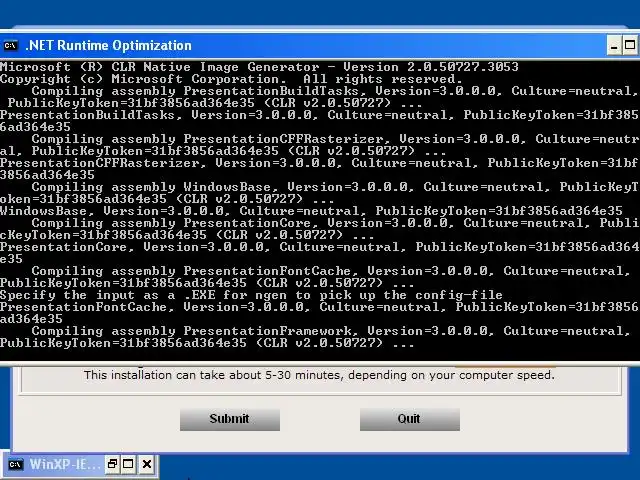Click the .NET Runtime Optimization title text
The width and height of the screenshot is (640, 480).
pyautogui.click(x=109, y=45)
